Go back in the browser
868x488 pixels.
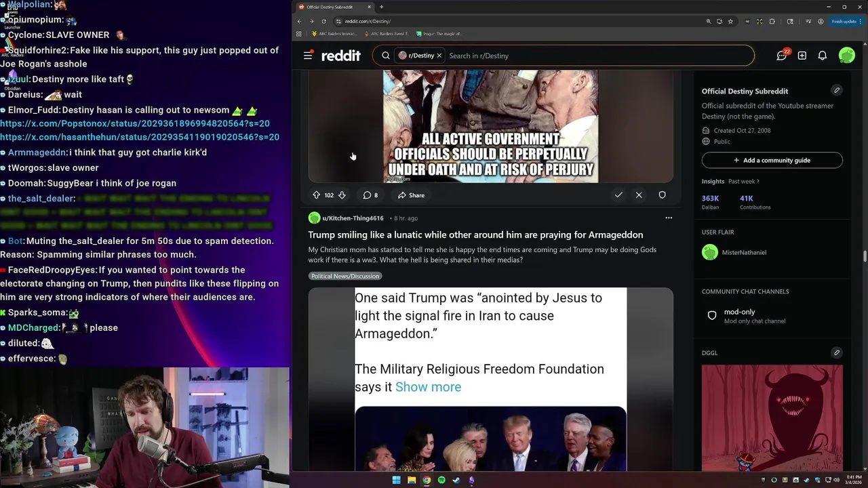[299, 21]
